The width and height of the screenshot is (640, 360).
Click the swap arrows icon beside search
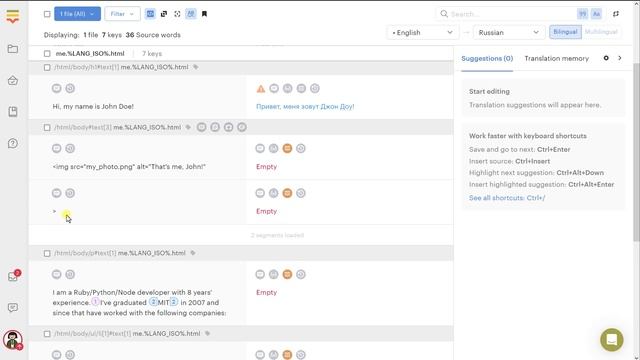click(616, 14)
